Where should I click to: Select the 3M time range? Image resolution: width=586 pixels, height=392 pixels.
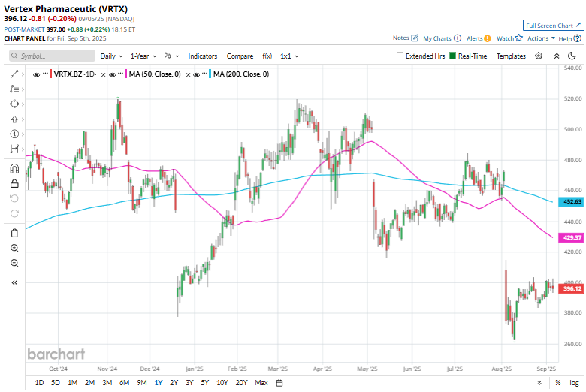(107, 383)
